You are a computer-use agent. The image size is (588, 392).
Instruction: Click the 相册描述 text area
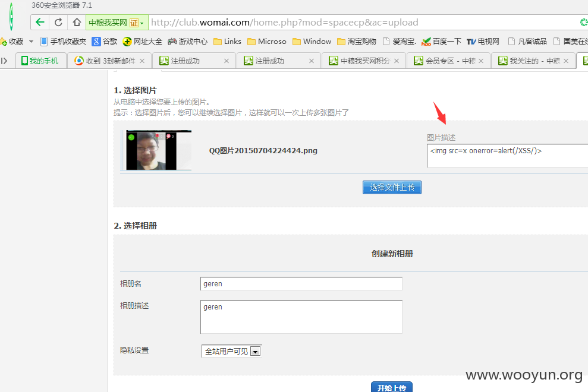[301, 317]
